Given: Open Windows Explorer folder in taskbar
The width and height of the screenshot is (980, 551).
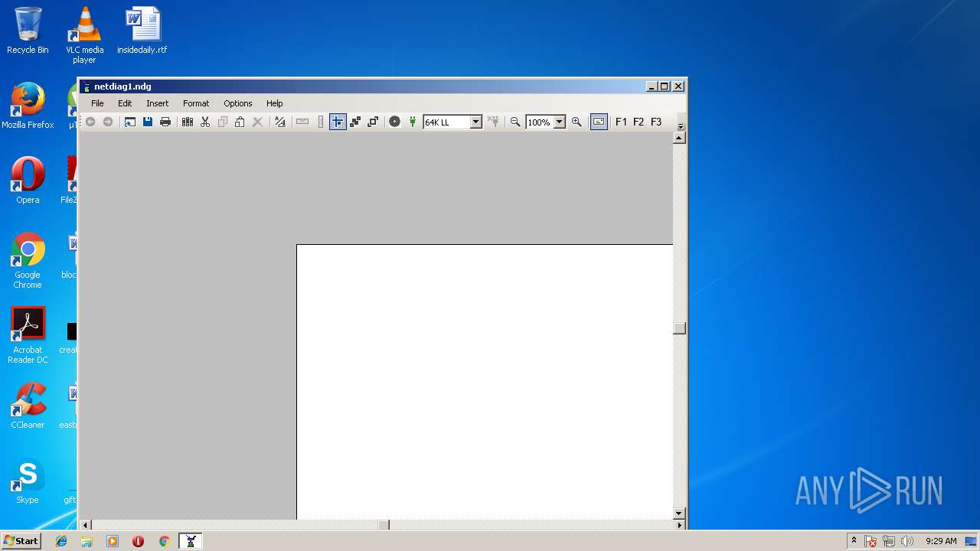Looking at the screenshot, I should [x=87, y=541].
